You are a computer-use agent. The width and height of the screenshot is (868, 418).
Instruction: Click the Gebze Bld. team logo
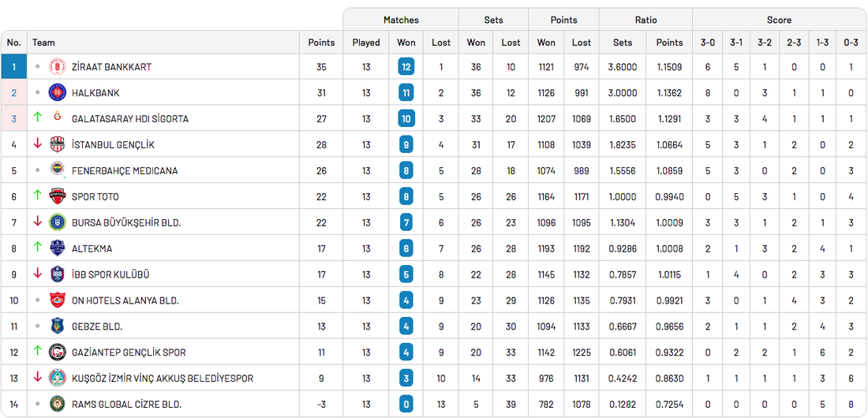(x=58, y=327)
